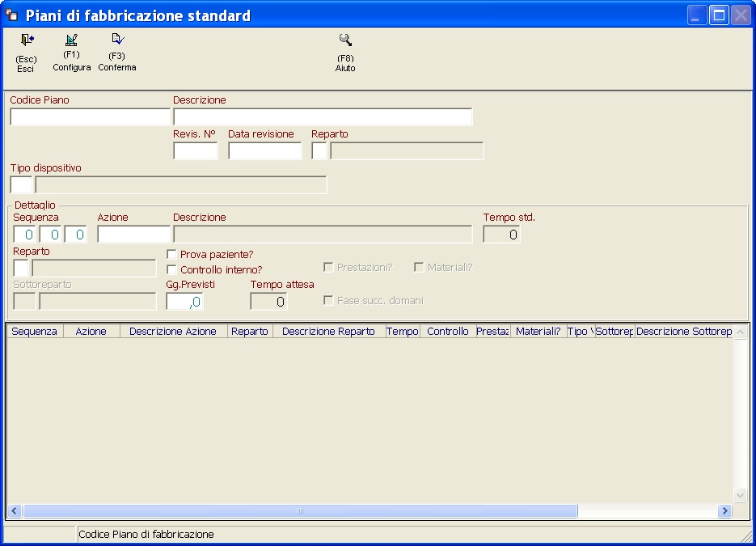Click the Reparto column header in grid
The image size is (756, 546).
click(x=250, y=332)
